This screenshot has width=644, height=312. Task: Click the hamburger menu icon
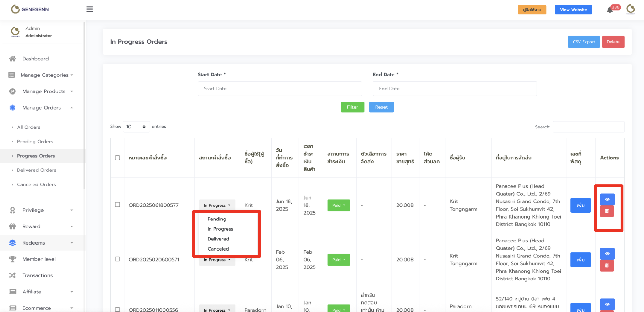(x=90, y=9)
